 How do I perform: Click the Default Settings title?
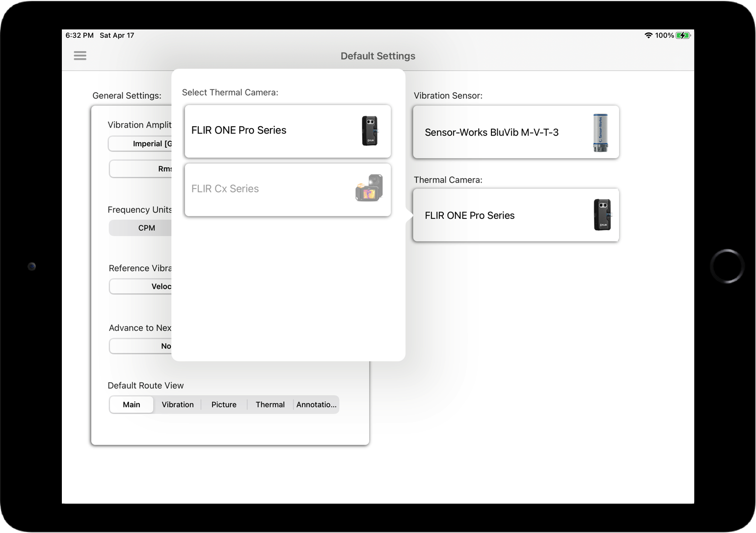pos(378,56)
